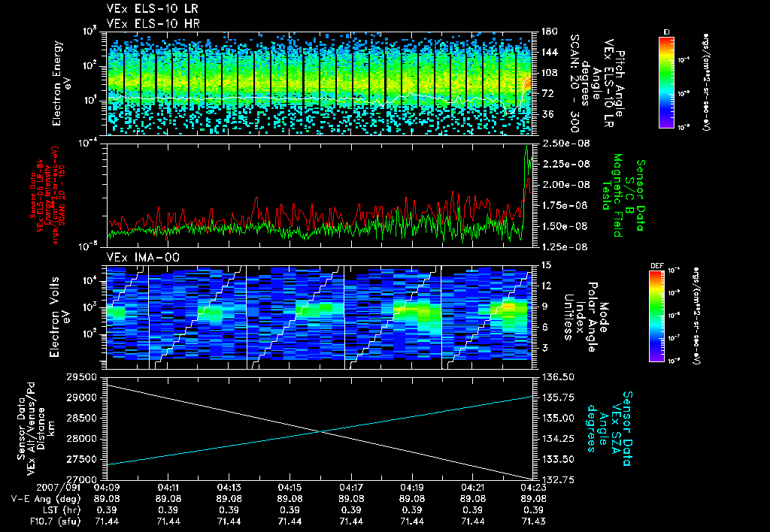Click the 04:17 time tick label

pos(351,488)
